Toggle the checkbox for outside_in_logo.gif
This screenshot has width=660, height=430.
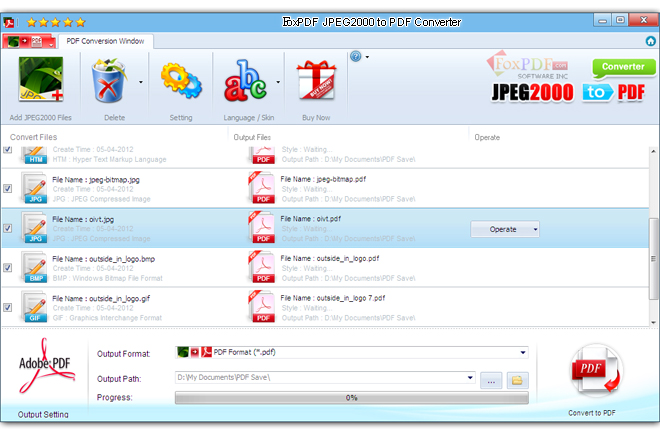click(8, 307)
